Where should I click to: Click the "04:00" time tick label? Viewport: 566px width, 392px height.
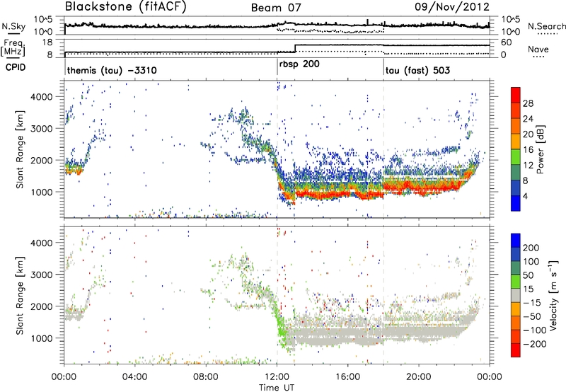pos(134,376)
